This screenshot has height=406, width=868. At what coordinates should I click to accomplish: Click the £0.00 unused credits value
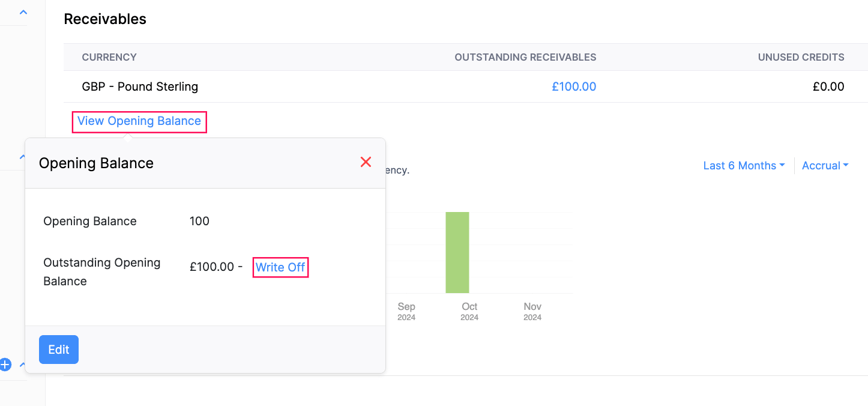point(828,86)
